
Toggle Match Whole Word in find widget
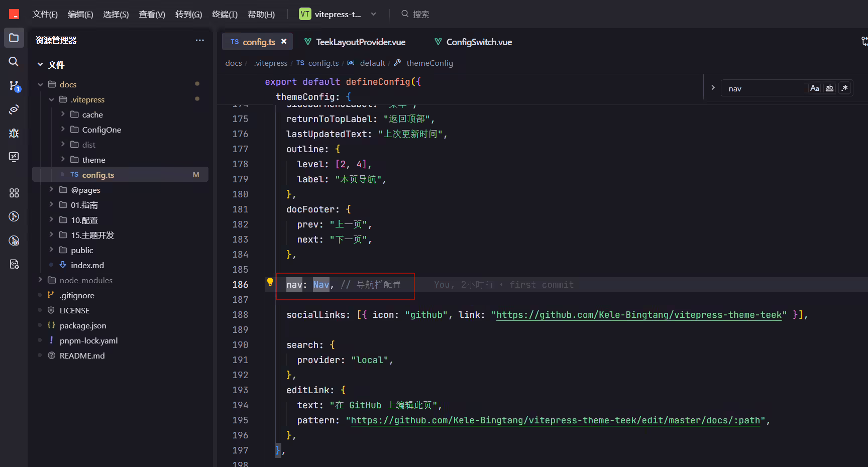click(830, 88)
